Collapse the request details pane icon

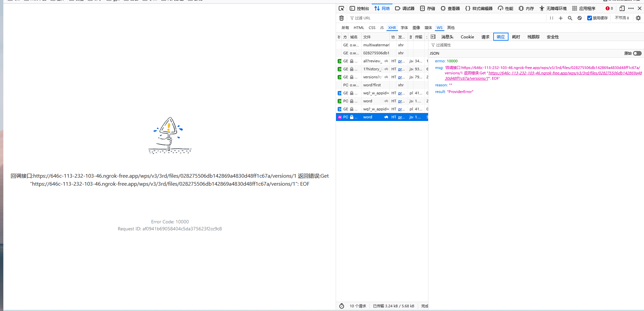pos(433,37)
